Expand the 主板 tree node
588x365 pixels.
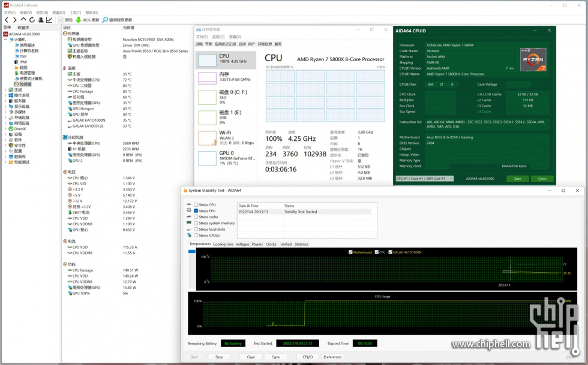[5, 90]
